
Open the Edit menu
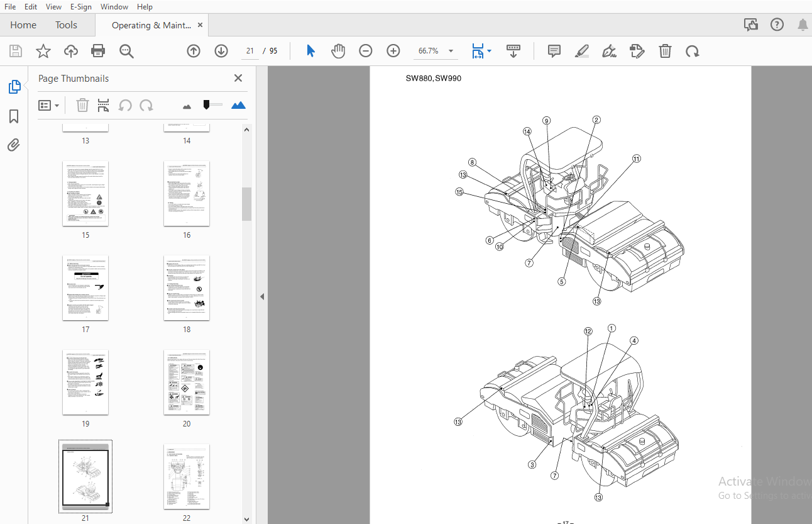[31, 7]
